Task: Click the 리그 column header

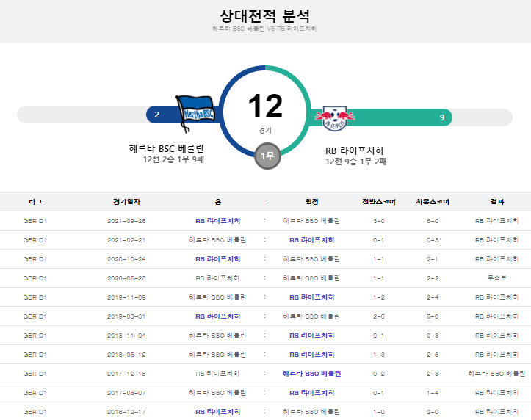Action: [x=35, y=202]
